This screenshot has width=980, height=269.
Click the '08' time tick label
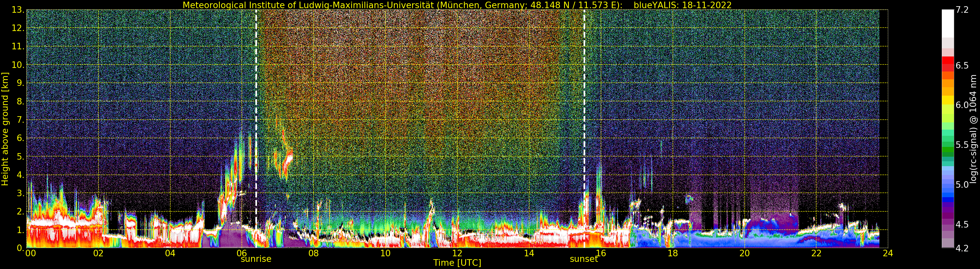click(313, 253)
